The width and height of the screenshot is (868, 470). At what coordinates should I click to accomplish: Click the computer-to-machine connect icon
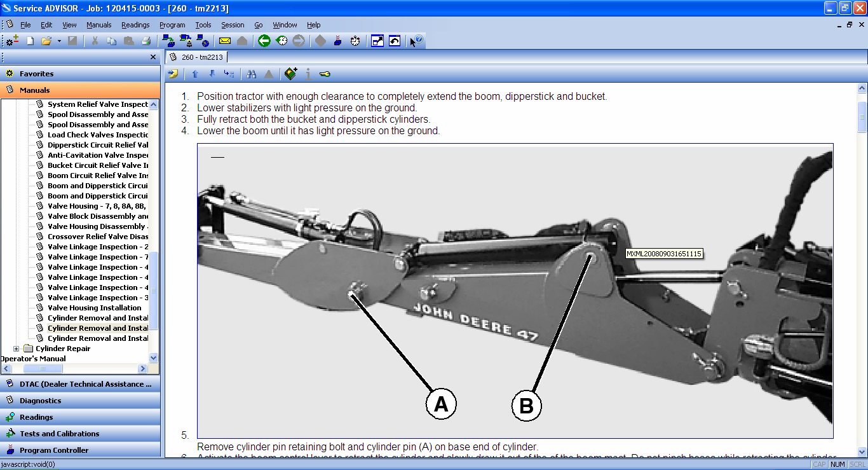tap(168, 41)
